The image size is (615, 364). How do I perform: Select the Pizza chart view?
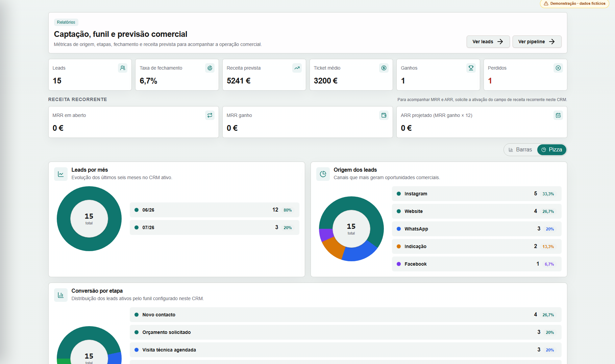552,150
